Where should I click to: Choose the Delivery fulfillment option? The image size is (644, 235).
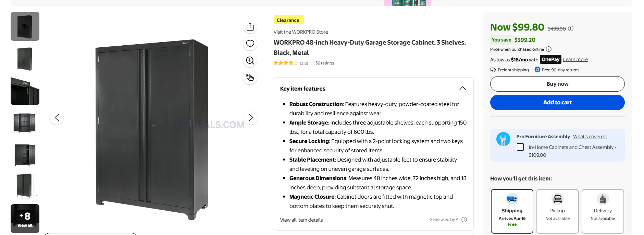[x=603, y=211]
